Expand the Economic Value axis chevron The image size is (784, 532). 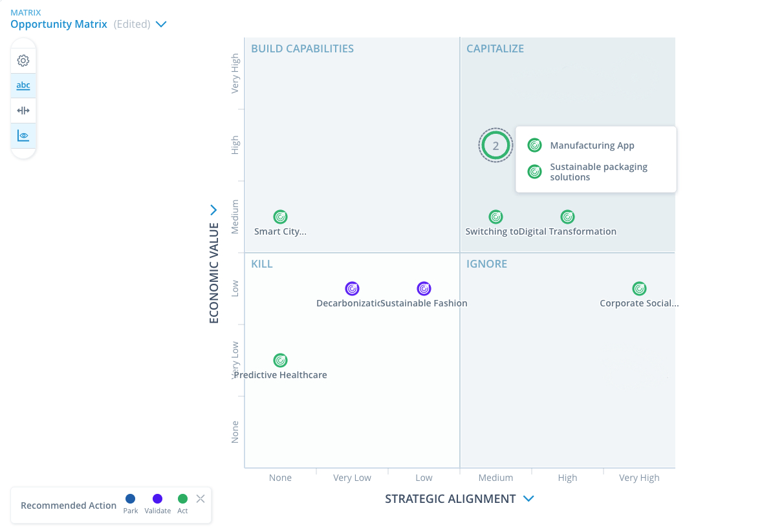(x=213, y=209)
